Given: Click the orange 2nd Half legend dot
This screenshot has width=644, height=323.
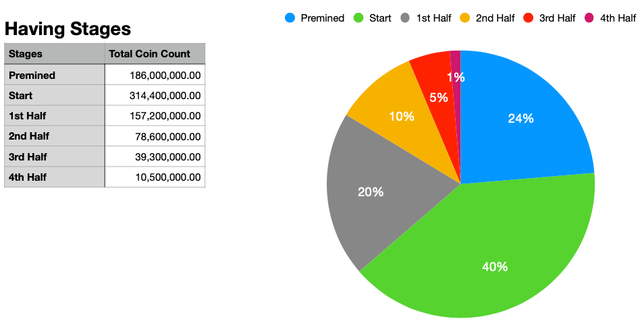Looking at the screenshot, I should (x=465, y=18).
